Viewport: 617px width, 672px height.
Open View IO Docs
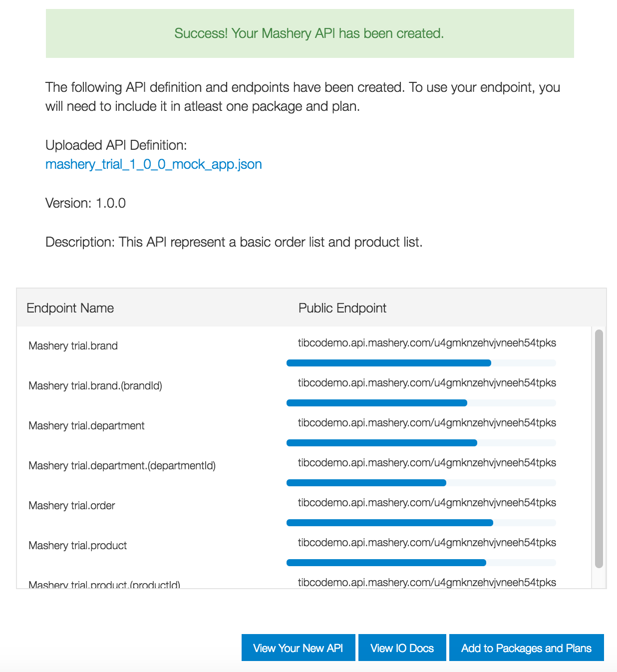coord(402,648)
